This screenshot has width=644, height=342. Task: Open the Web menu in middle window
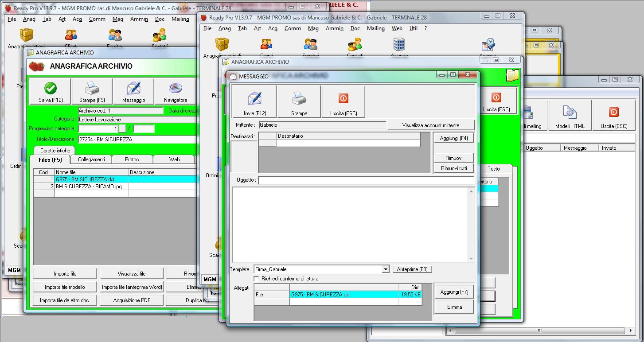coord(397,28)
